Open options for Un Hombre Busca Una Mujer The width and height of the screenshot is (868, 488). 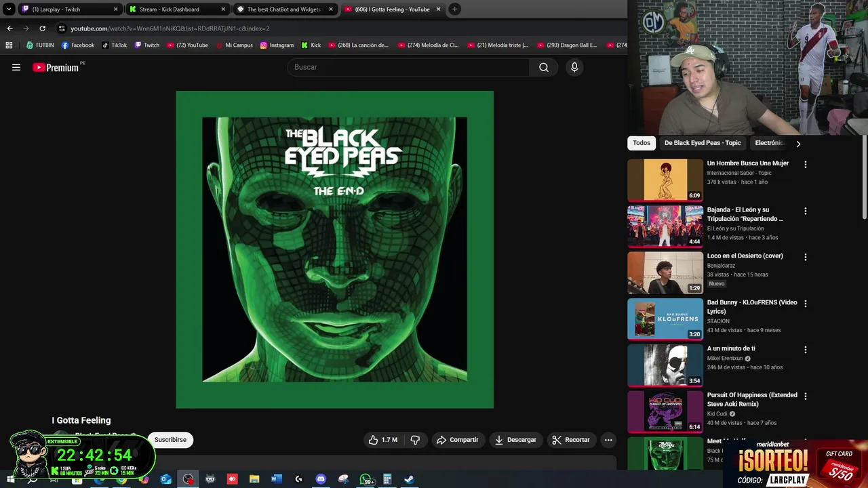pyautogui.click(x=806, y=165)
